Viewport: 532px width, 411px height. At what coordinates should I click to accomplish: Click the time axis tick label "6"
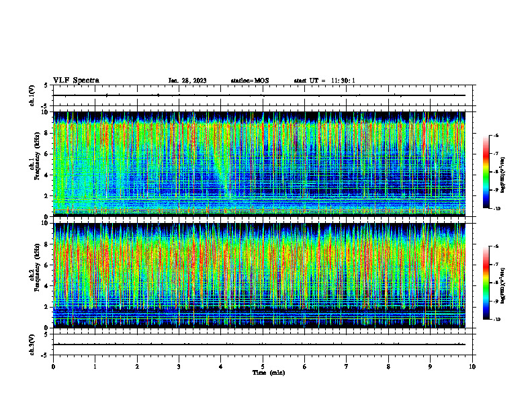pyautogui.click(x=305, y=367)
